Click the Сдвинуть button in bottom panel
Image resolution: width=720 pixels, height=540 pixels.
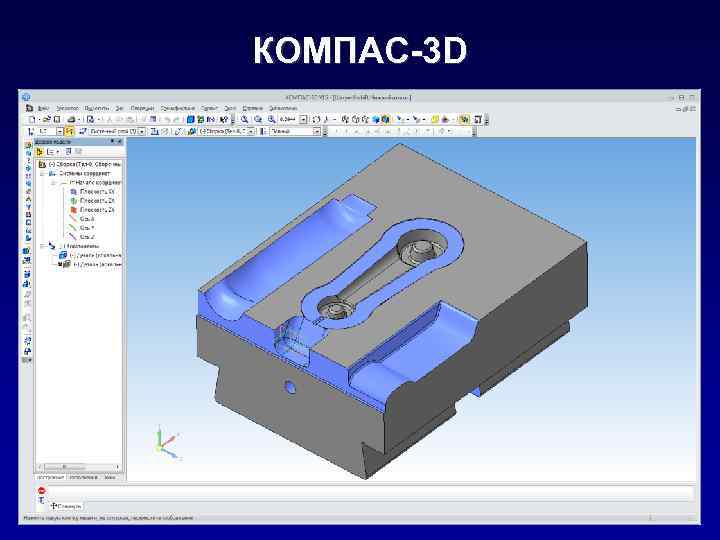pos(67,506)
